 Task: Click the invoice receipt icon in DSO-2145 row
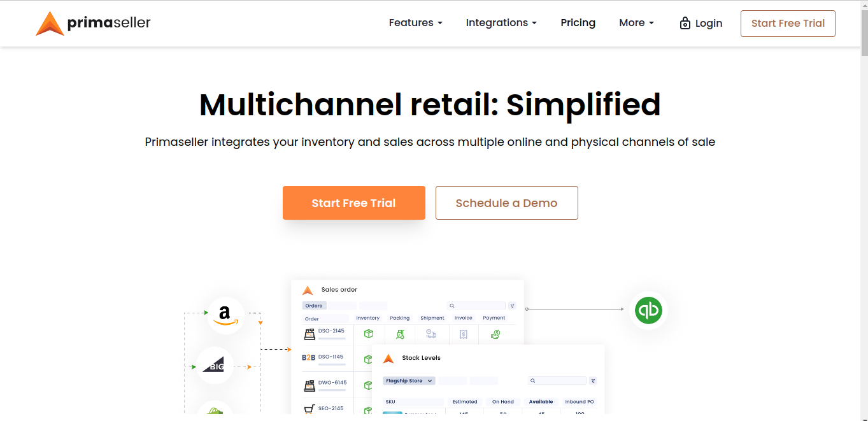tap(463, 334)
